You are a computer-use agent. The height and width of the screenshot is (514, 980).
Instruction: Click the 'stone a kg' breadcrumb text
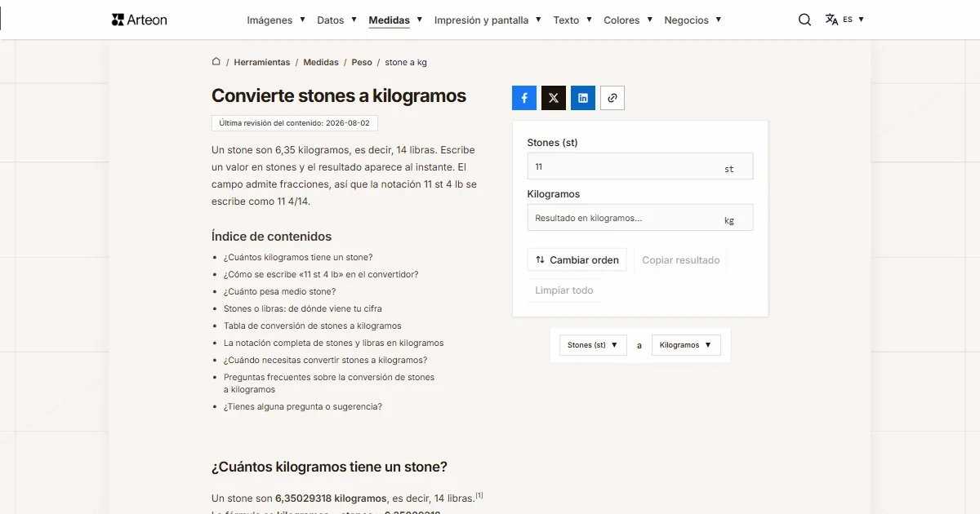coord(406,62)
